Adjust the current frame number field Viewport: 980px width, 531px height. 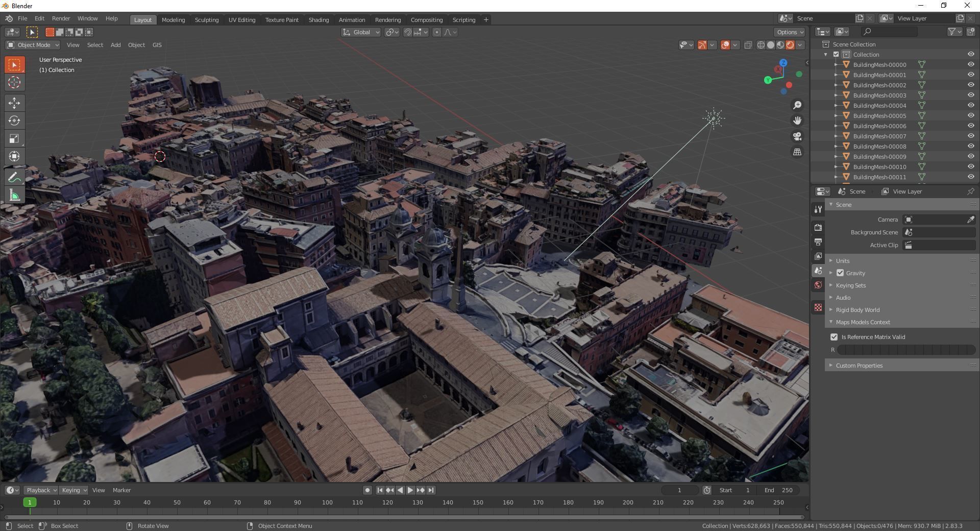679,490
